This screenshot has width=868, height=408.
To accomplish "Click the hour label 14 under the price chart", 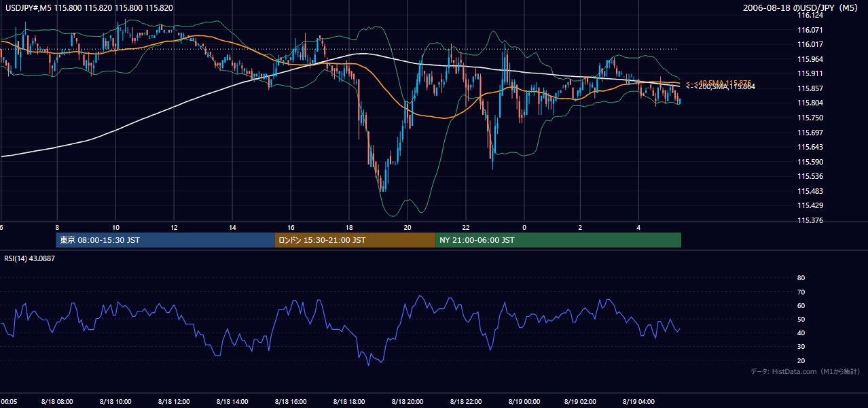I will tap(232, 227).
